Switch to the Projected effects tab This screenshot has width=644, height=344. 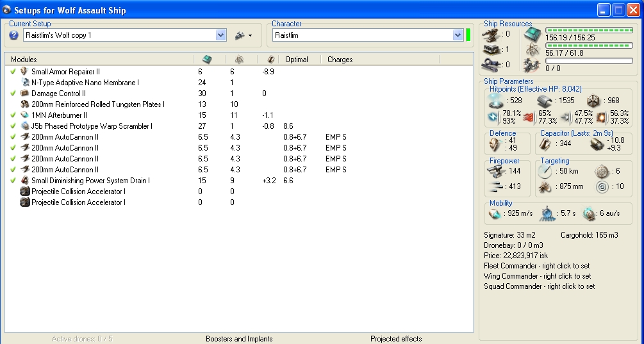tap(396, 339)
